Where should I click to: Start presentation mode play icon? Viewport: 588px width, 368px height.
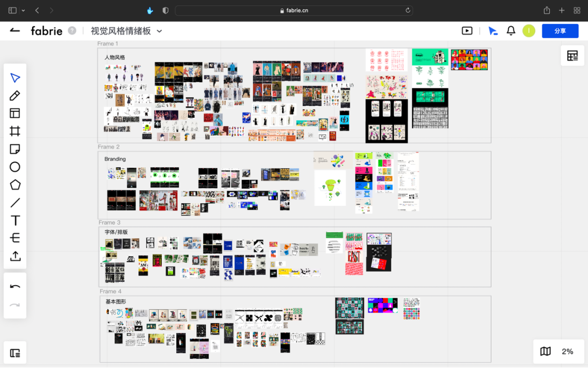(467, 31)
